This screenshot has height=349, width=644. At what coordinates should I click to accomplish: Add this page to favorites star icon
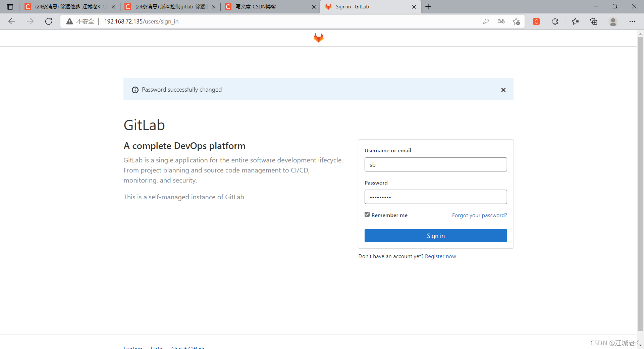point(516,21)
